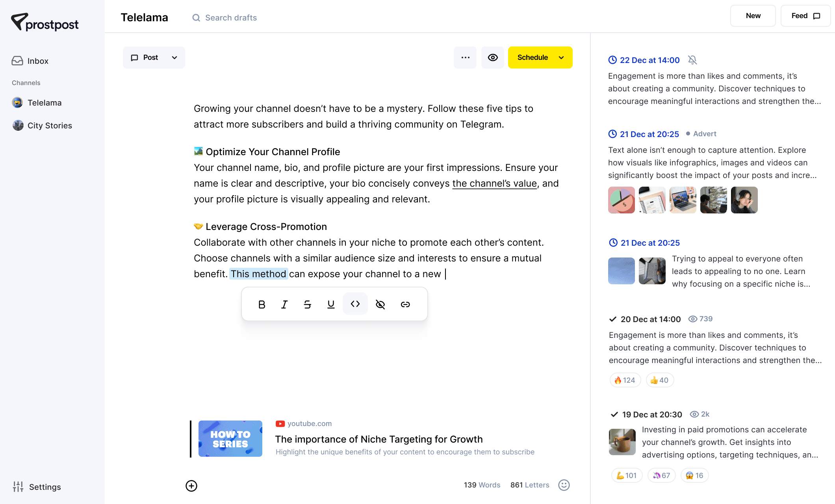This screenshot has height=504, width=835.
Task: Toggle muted bell on 22 Dec post
Action: [692, 60]
